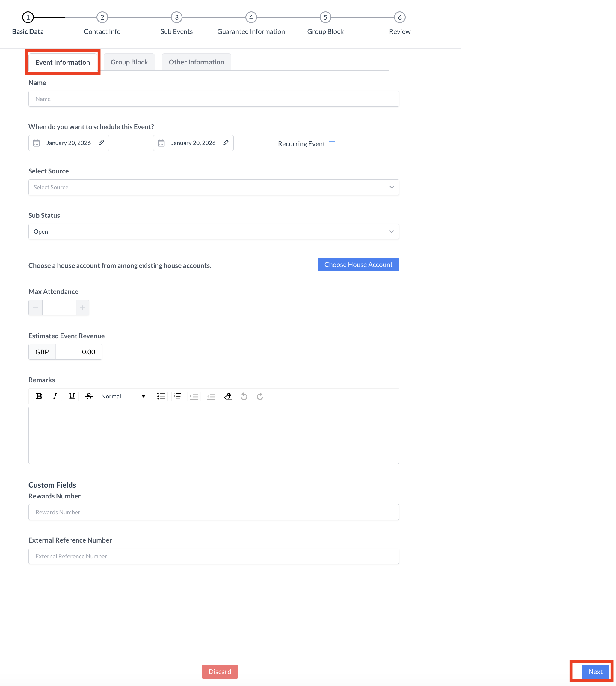Apply strikethrough formatting in Remarks
This screenshot has height=686, width=616.
click(x=89, y=396)
